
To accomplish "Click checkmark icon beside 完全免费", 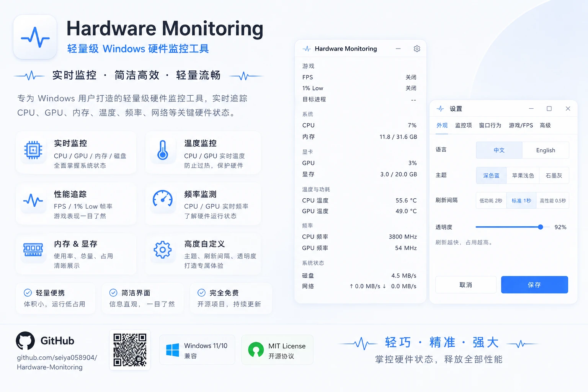I will pos(201,293).
